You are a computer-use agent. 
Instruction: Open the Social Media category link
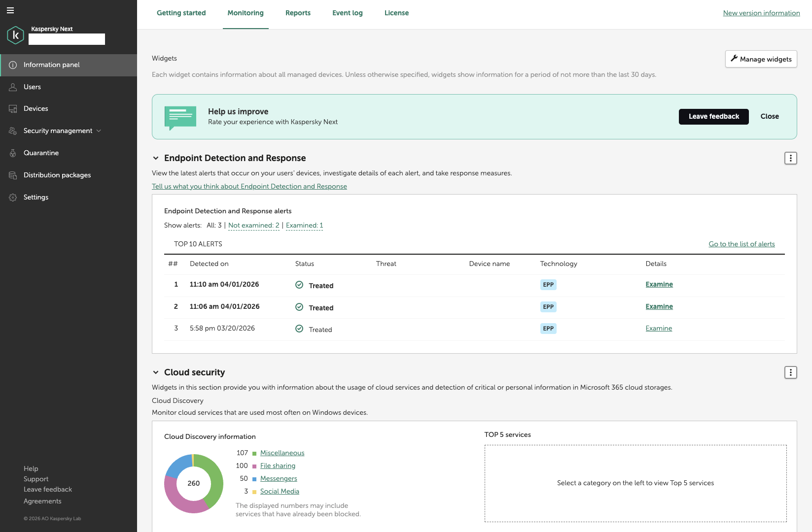coord(280,492)
